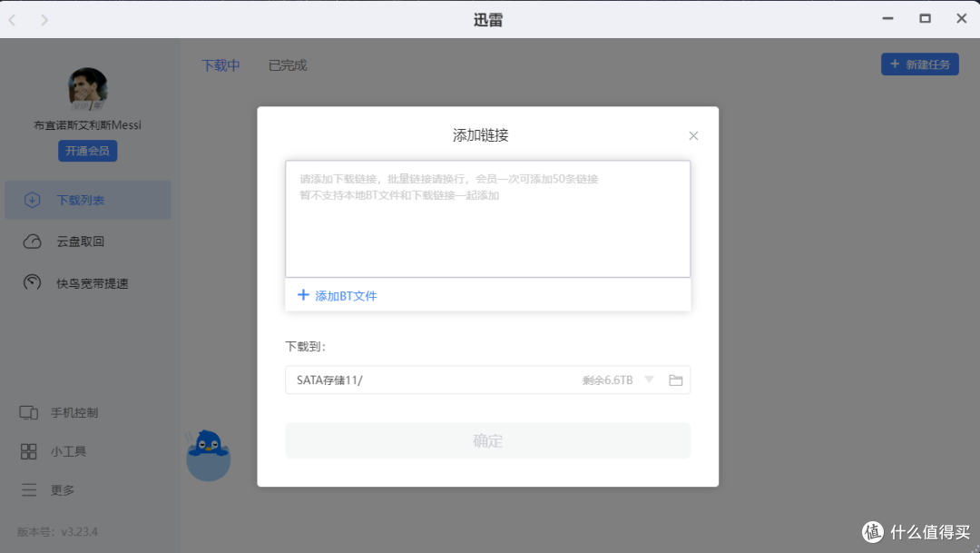Click the plus icon in 新建任务
This screenshot has height=553, width=980.
point(895,64)
